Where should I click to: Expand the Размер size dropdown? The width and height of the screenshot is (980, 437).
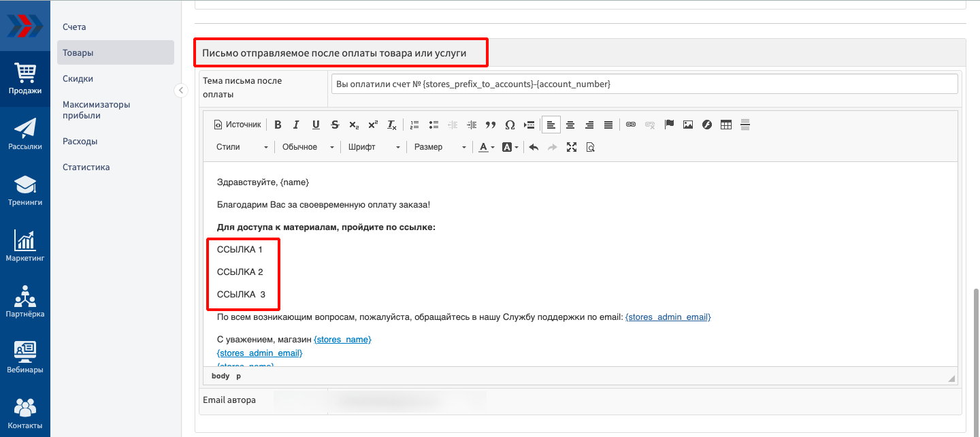(440, 147)
